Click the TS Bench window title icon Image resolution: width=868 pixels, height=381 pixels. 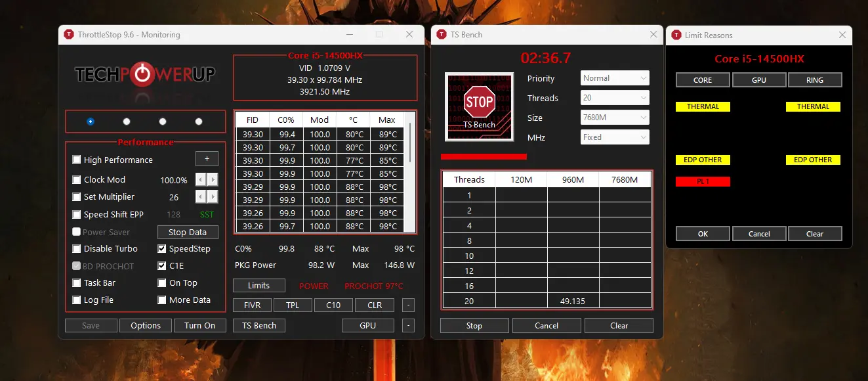[x=442, y=34]
